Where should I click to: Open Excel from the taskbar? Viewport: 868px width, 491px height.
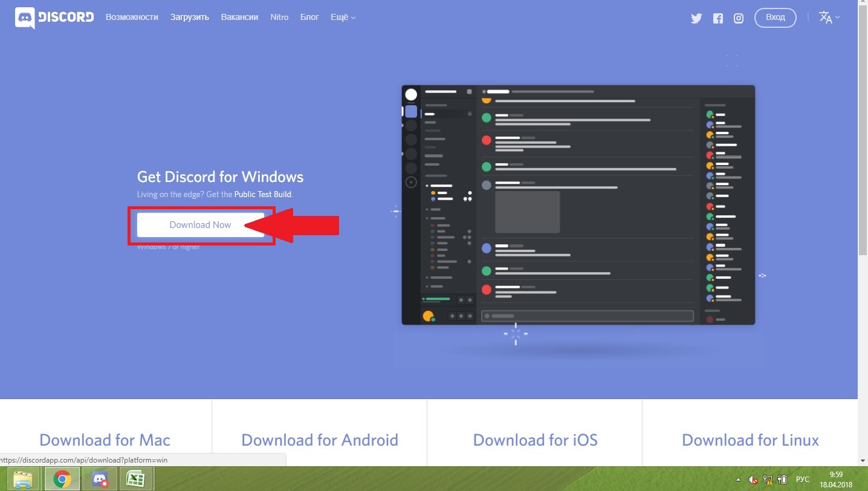tap(135, 480)
